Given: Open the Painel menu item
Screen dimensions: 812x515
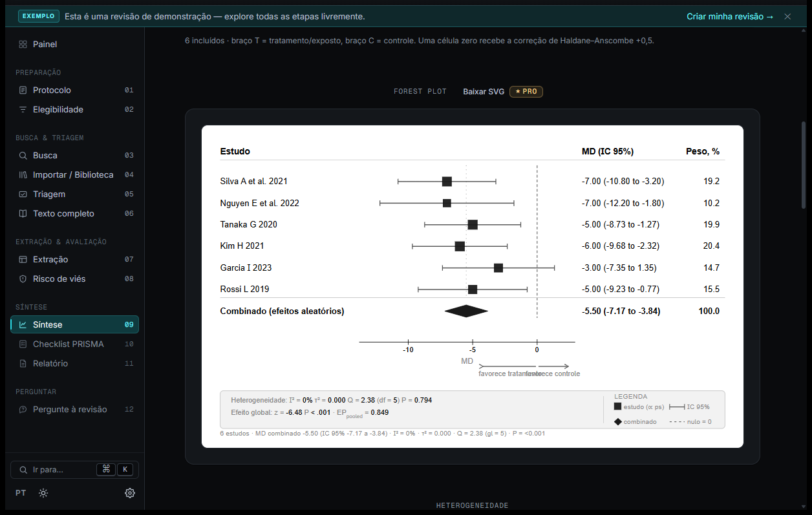Looking at the screenshot, I should (x=74, y=45).
